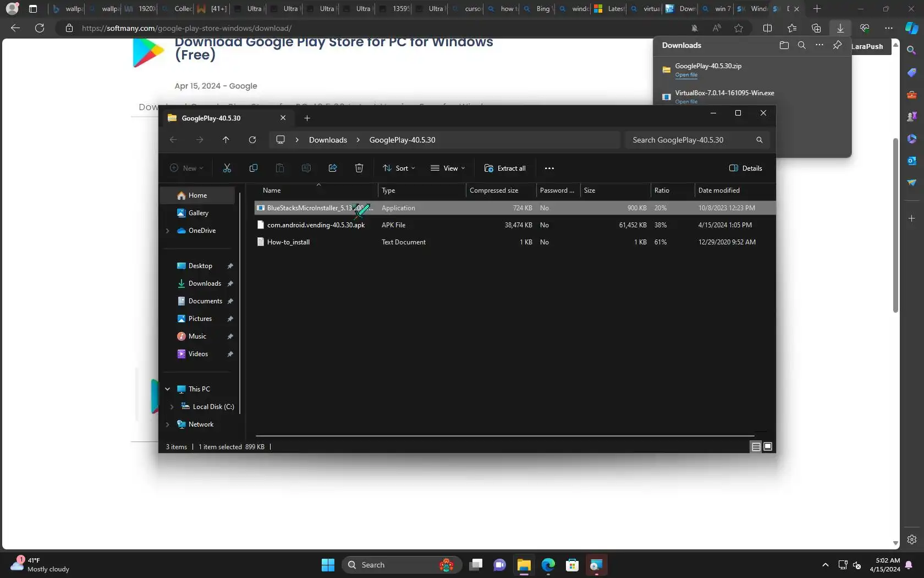Add this page to favorites with the star
Viewport: 924px width, 578px height.
739,28
